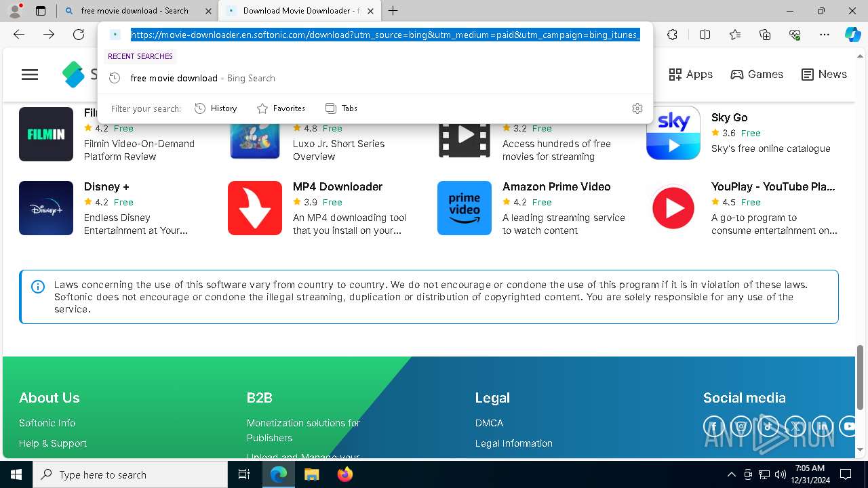Image resolution: width=868 pixels, height=488 pixels.
Task: Open Softonic's Facebook social icon
Action: point(713,426)
